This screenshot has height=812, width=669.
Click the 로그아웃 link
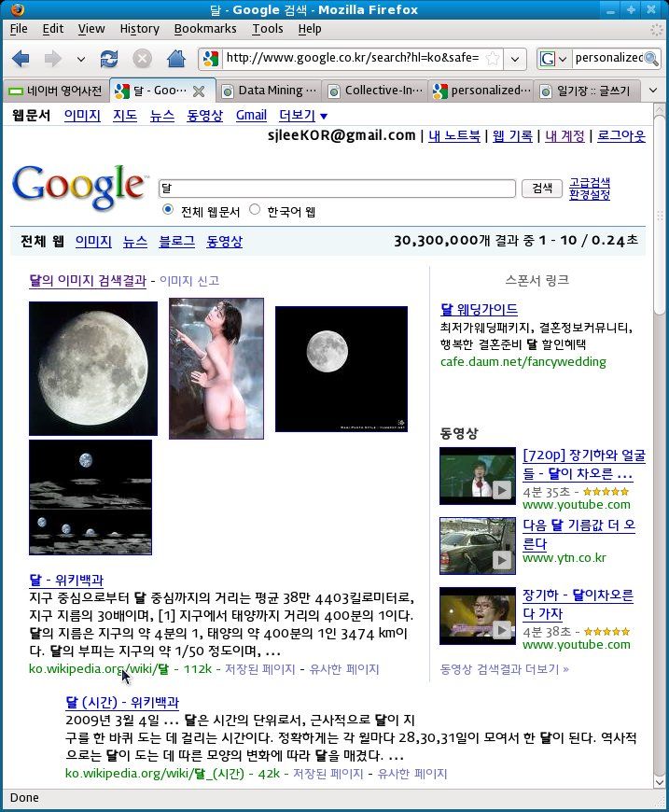click(620, 136)
